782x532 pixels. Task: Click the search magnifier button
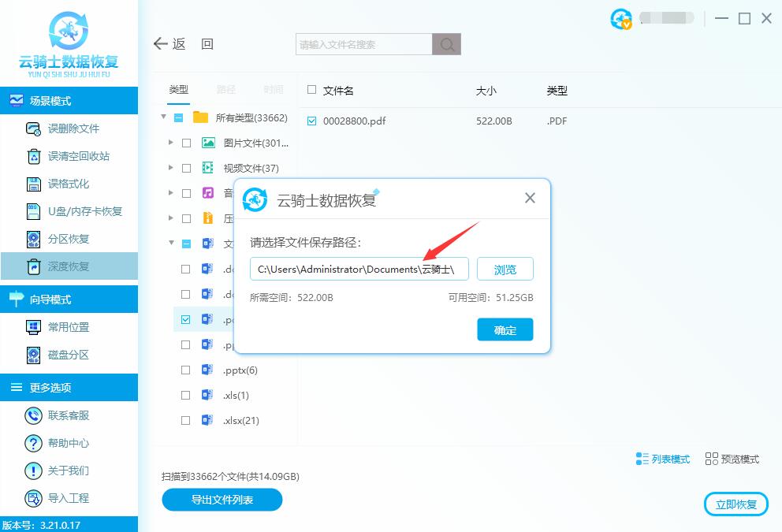[446, 44]
